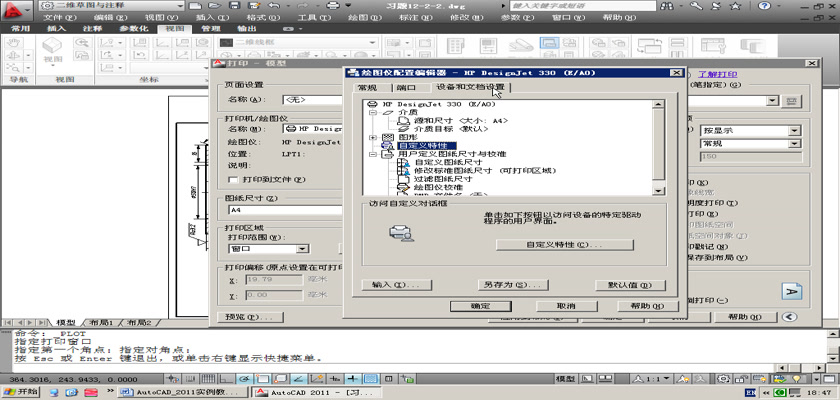Click the Start button on taskbar
This screenshot has height=400, width=840.
pos(20,393)
